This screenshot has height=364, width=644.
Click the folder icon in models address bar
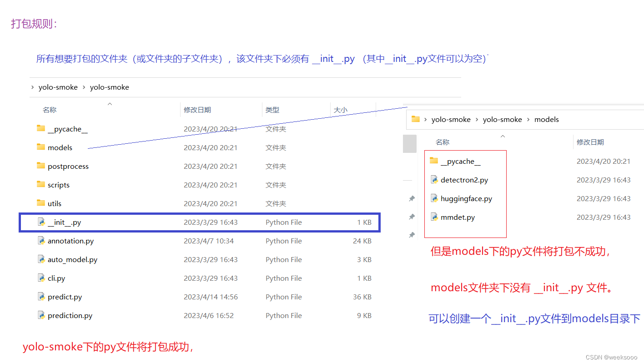pos(415,119)
